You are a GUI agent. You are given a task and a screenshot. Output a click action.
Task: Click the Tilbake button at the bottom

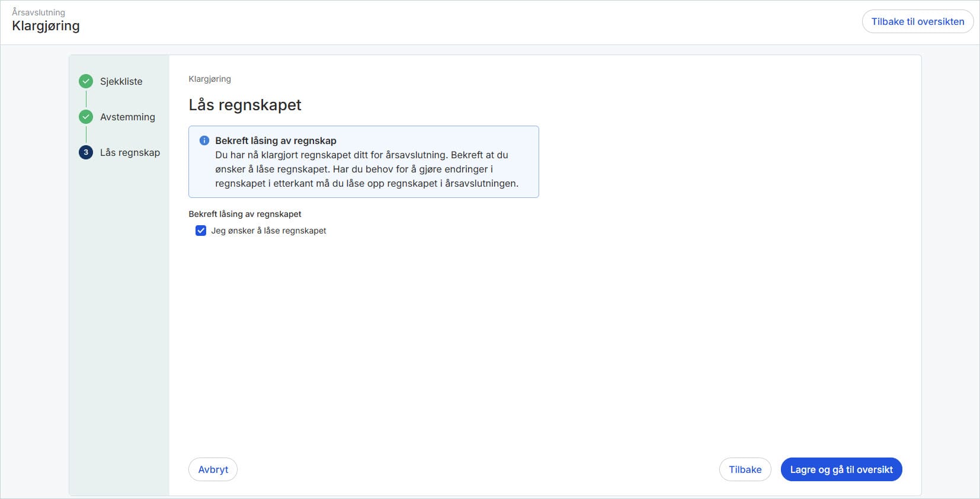tap(745, 469)
